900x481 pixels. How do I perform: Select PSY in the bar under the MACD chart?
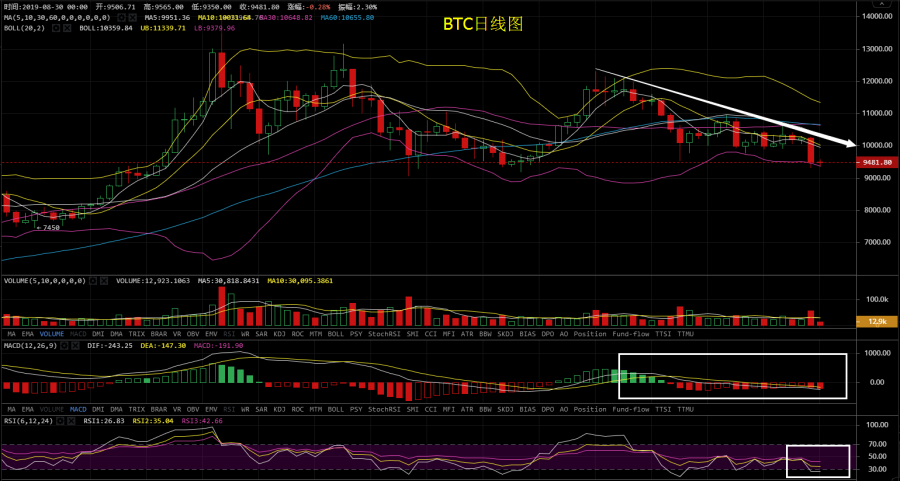pos(356,409)
